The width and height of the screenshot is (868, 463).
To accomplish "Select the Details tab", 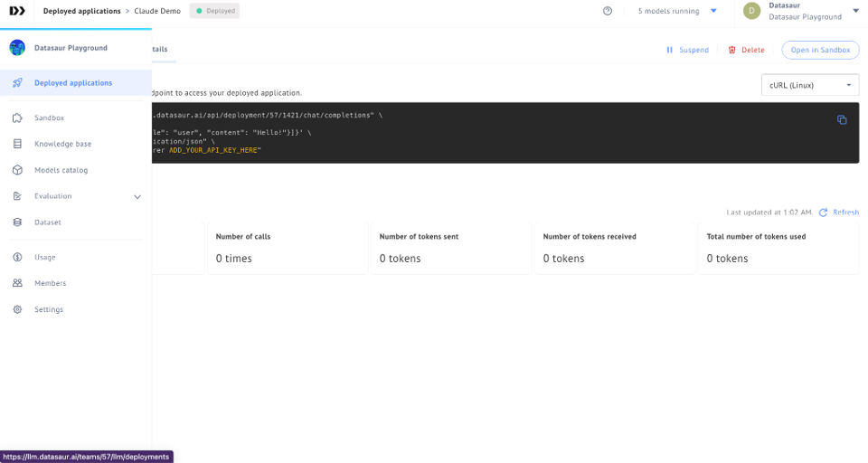I will pos(160,50).
